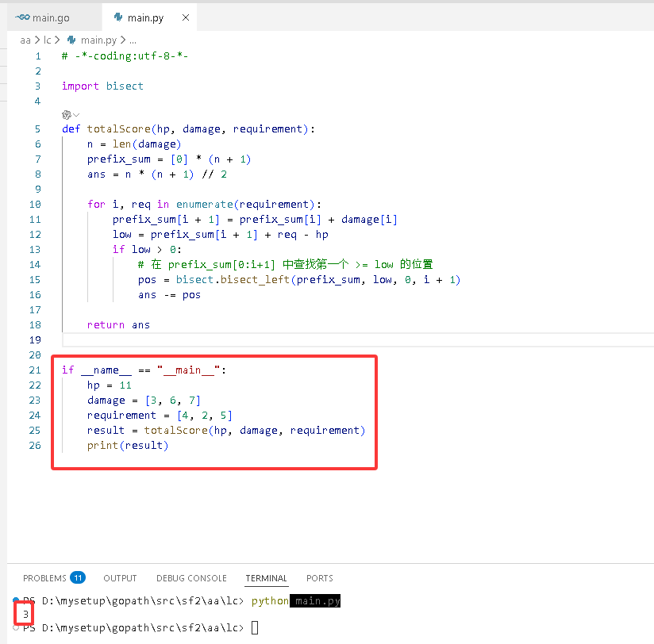This screenshot has width=654, height=644.
Task: Expand the code lens dropdown chevron above line 5
Action: tap(76, 115)
